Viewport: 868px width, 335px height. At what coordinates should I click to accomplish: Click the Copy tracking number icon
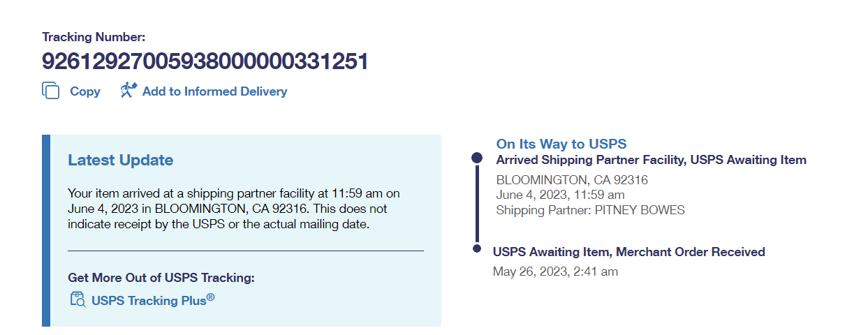(51, 91)
